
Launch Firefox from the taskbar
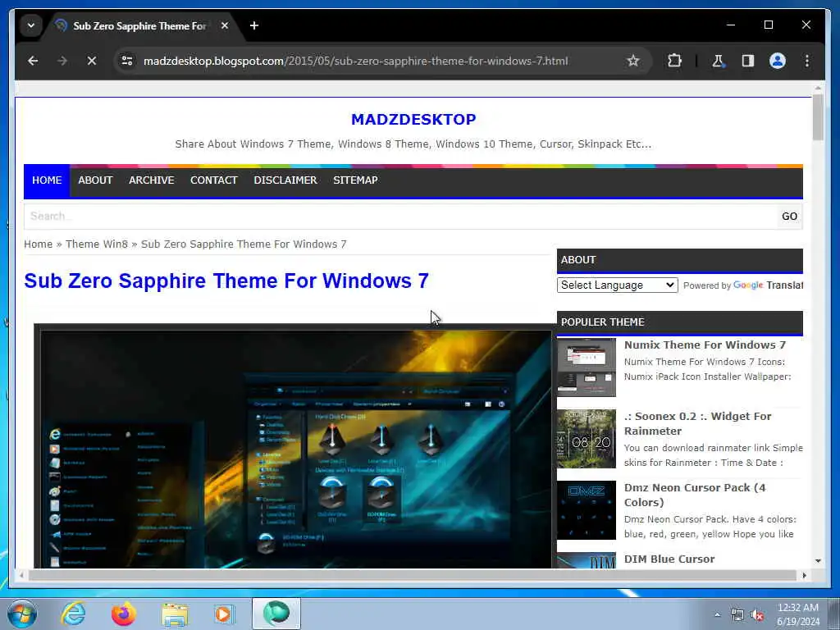click(x=124, y=614)
